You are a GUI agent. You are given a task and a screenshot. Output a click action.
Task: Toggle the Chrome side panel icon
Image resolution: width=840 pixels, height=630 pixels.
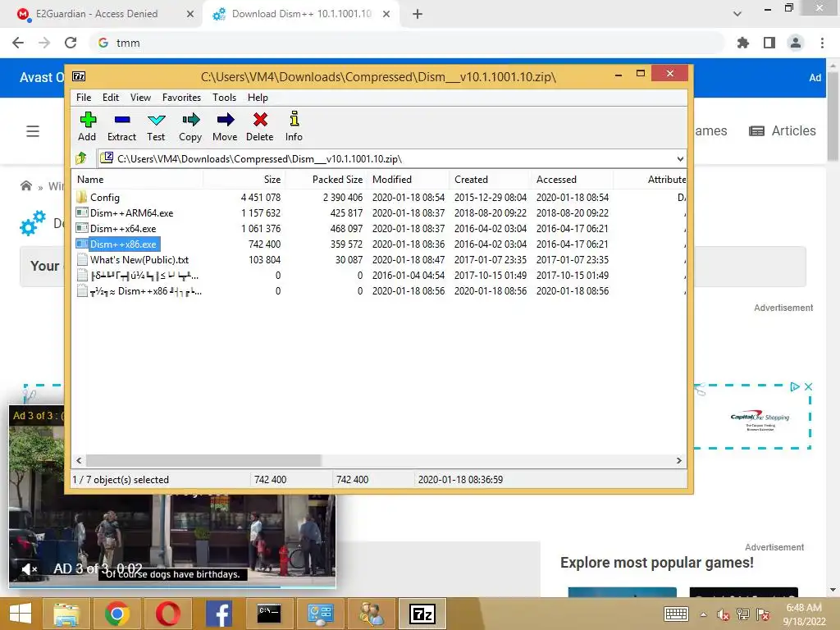point(769,43)
